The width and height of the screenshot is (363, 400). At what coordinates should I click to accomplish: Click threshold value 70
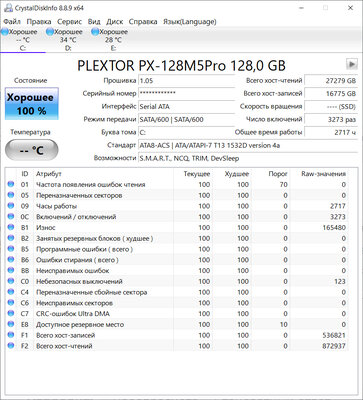click(283, 184)
